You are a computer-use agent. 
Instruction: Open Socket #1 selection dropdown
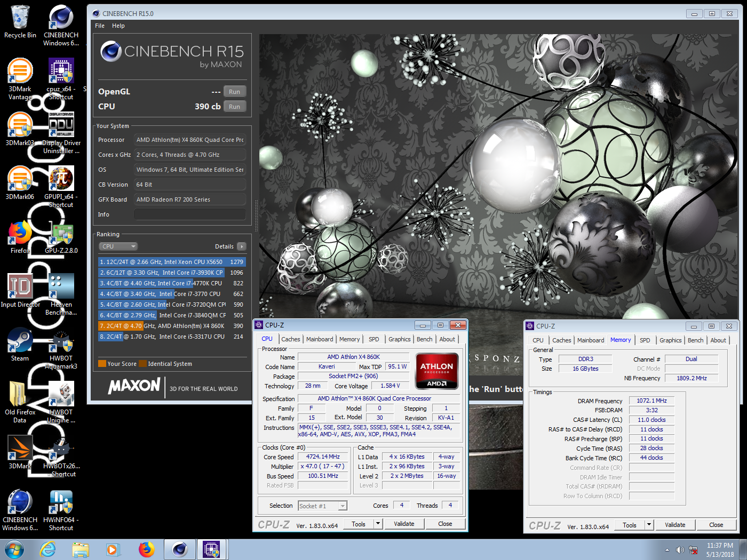coord(323,506)
